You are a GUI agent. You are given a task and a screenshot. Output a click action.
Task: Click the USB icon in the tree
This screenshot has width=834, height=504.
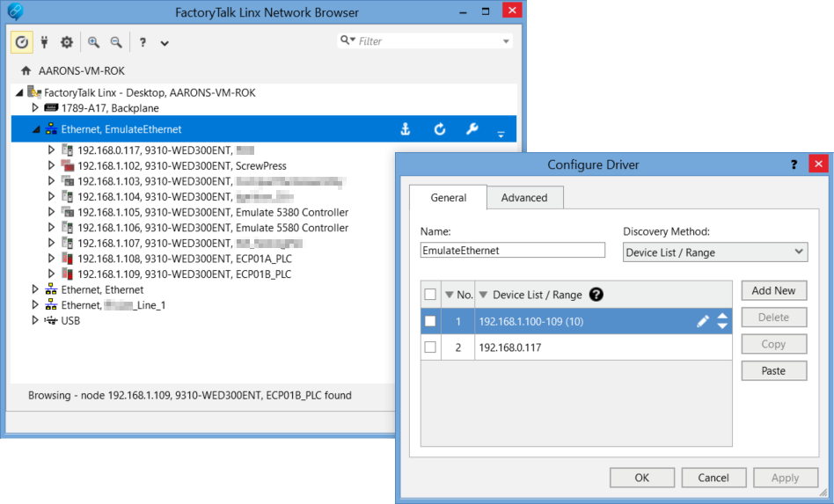click(x=51, y=320)
